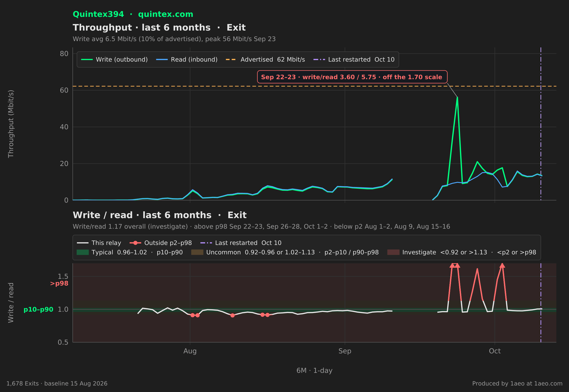Select the Read (inbound) legend entry
The width and height of the screenshot is (569, 392).
pyautogui.click(x=187, y=60)
